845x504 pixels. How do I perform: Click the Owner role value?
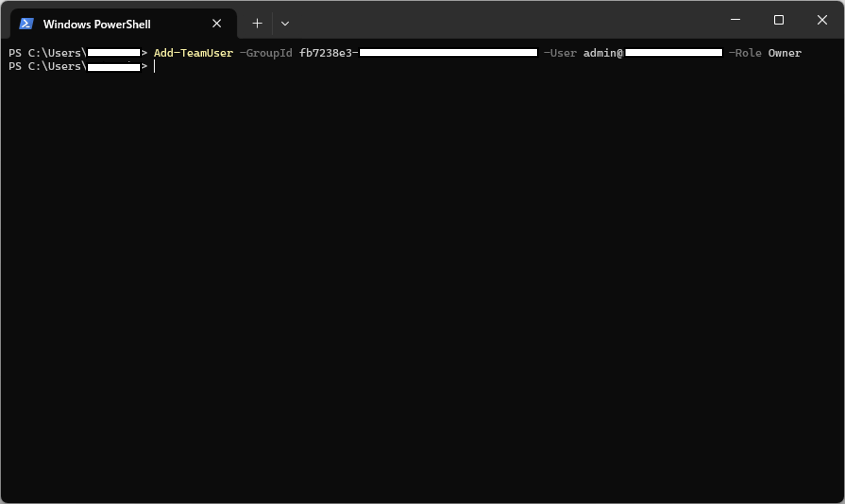pyautogui.click(x=785, y=53)
